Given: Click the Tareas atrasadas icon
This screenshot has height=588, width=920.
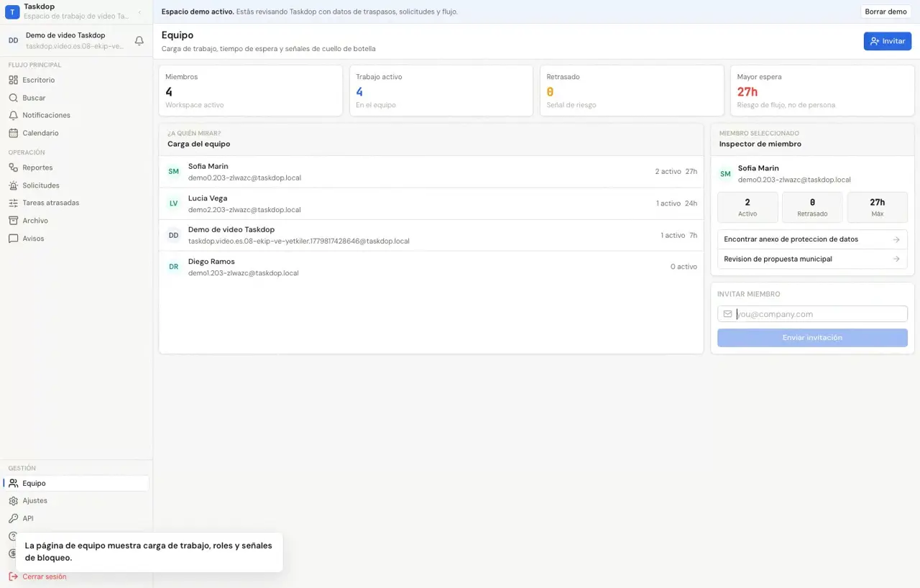Looking at the screenshot, I should [x=13, y=203].
